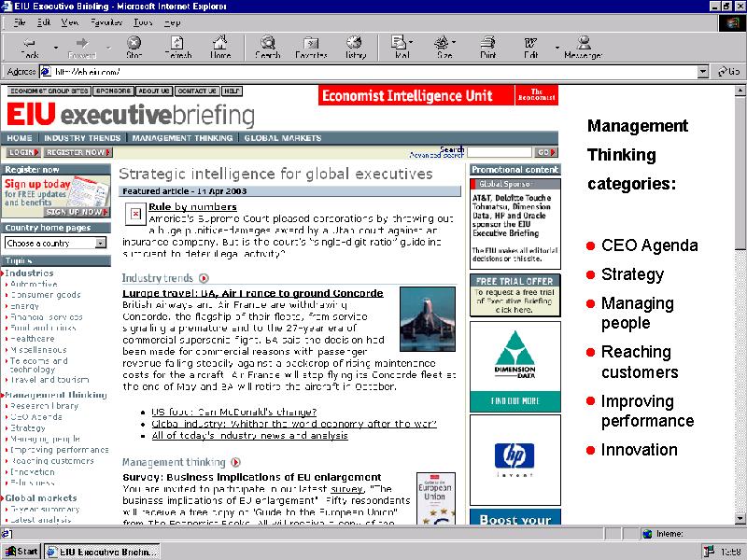The width and height of the screenshot is (747, 560).
Task: Open the Forward button history dropdown arrow
Action: coord(108,48)
